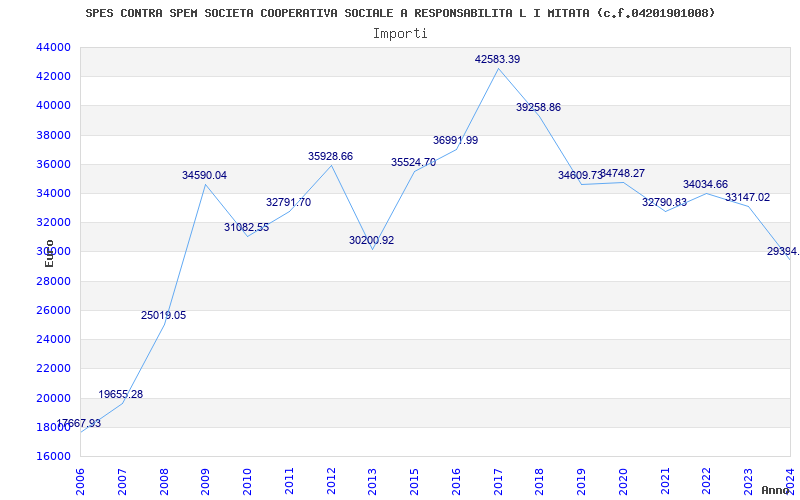Click the y-axis tick 26000

[53, 310]
